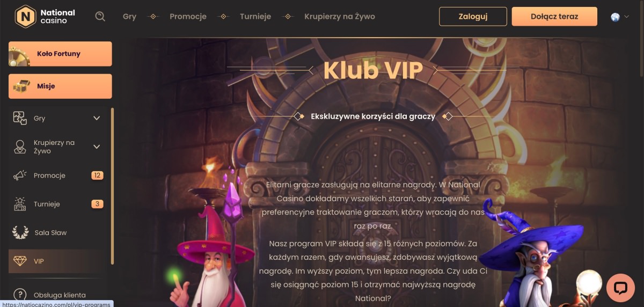Click the megaphone Promocje icon
Image resolution: width=644 pixels, height=307 pixels.
point(20,176)
